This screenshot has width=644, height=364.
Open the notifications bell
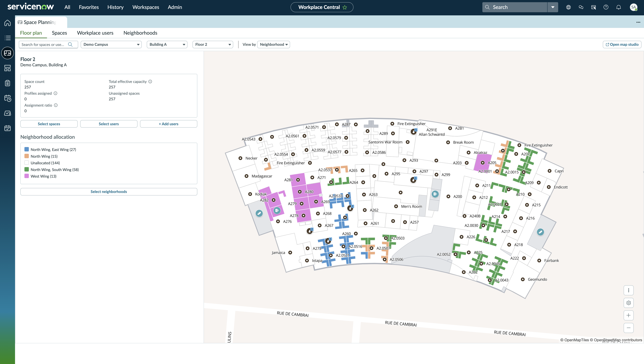618,7
